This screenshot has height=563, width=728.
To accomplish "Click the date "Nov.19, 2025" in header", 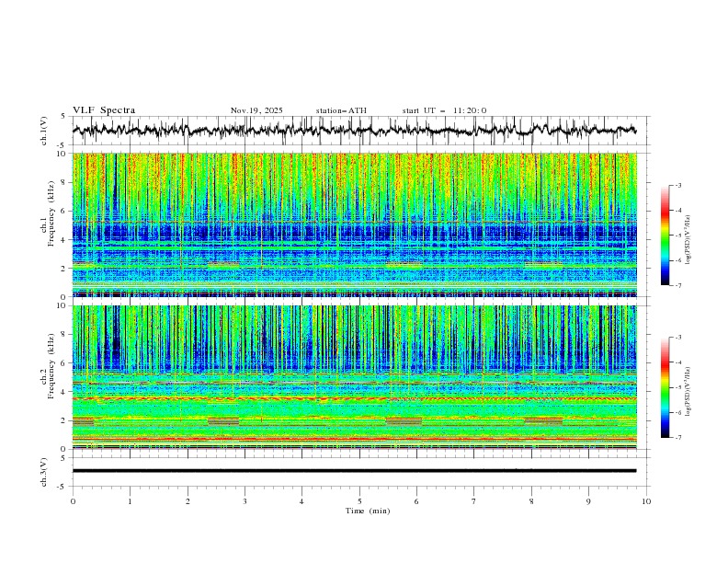I will tap(256, 110).
